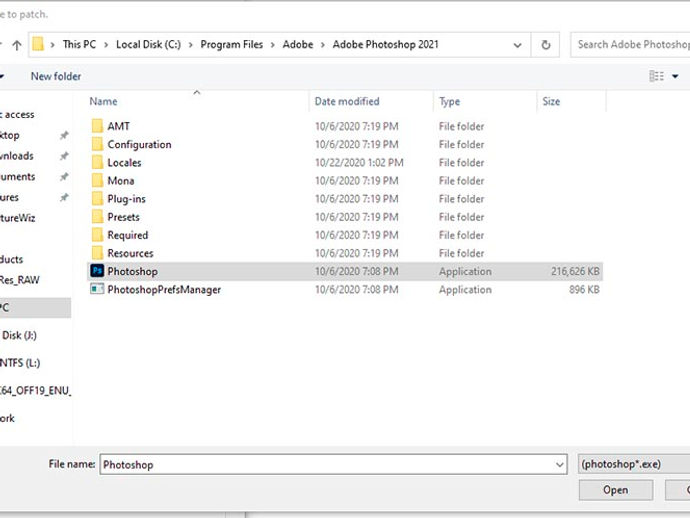Click the pin icon beside Pictures
The height and width of the screenshot is (518, 690).
[64, 197]
